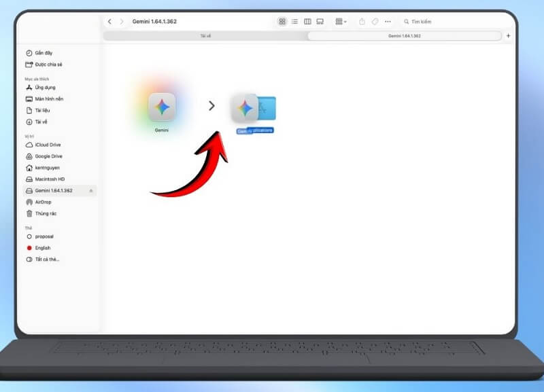Image resolution: width=544 pixels, height=392 pixels.
Task: Select the Gemini app icon
Action: pyautogui.click(x=162, y=107)
